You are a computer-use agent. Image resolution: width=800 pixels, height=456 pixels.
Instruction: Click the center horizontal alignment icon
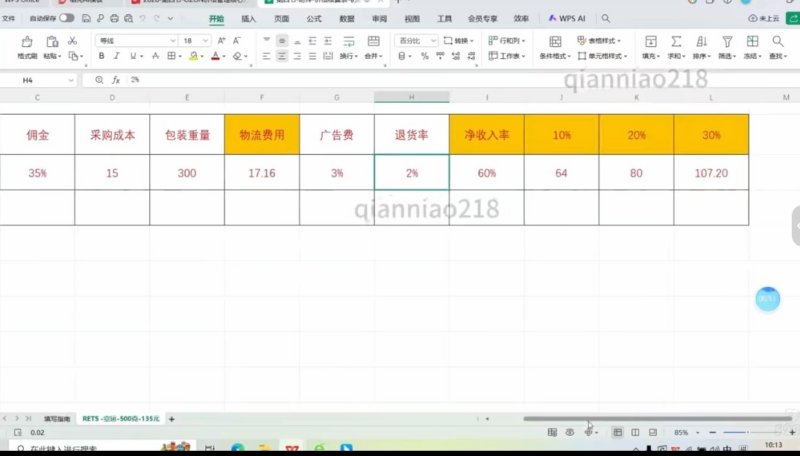(x=282, y=56)
